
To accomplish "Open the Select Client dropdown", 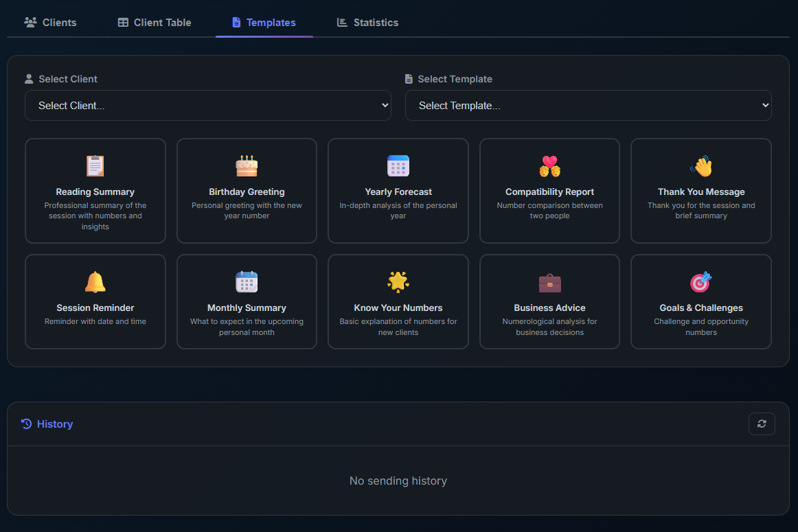I will click(207, 106).
